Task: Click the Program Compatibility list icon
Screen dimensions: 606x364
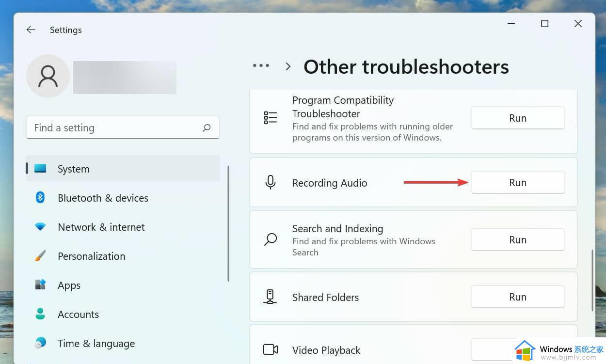Action: pyautogui.click(x=271, y=118)
